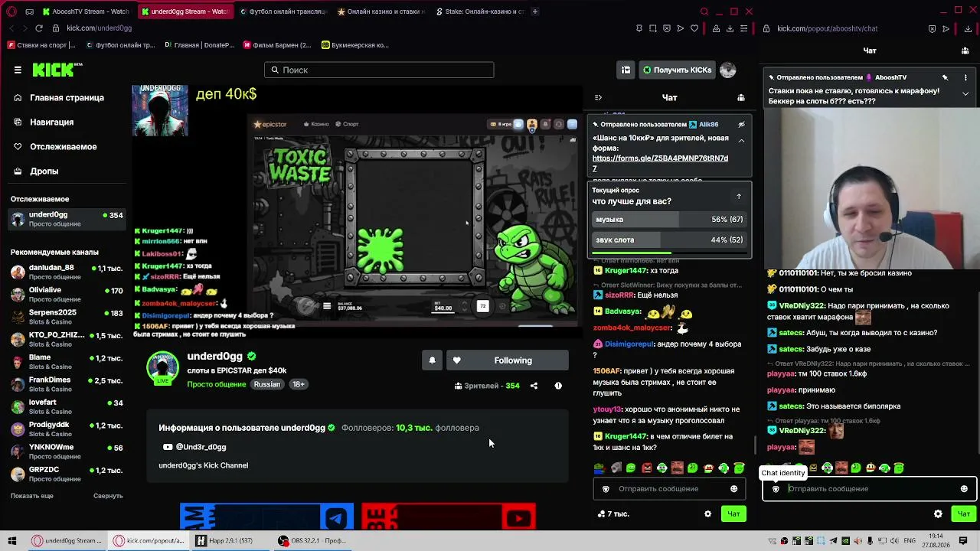Open the Ставки на спорт bookmark
The image size is (980, 551).
[x=42, y=45]
